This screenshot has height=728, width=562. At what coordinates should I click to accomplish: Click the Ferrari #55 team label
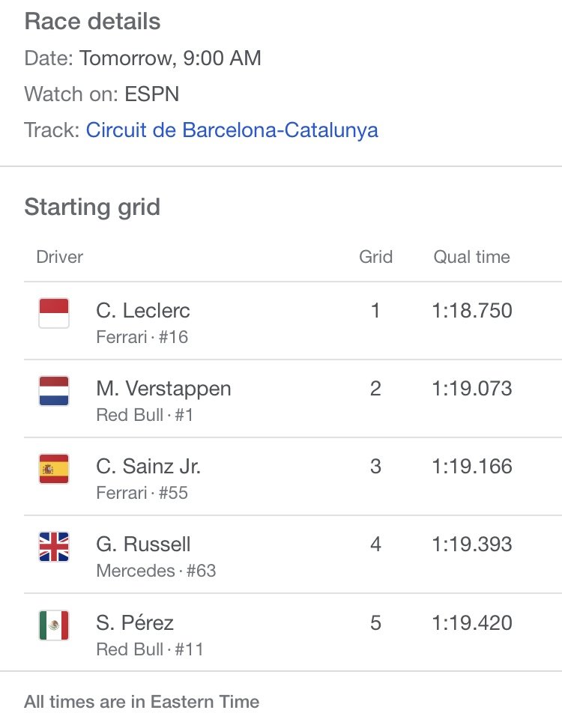tap(142, 493)
